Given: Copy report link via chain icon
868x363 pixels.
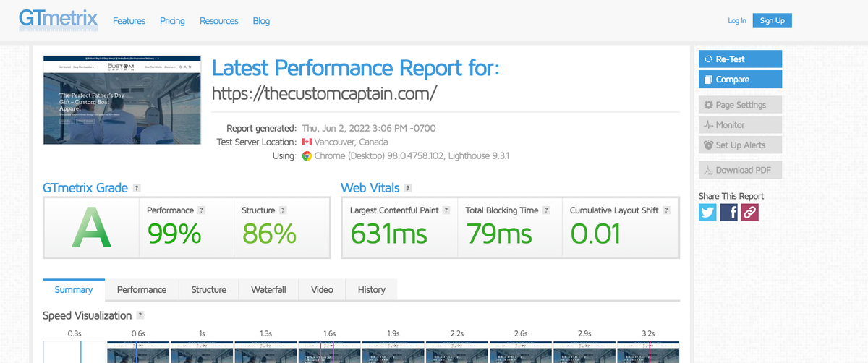Looking at the screenshot, I should pos(750,212).
